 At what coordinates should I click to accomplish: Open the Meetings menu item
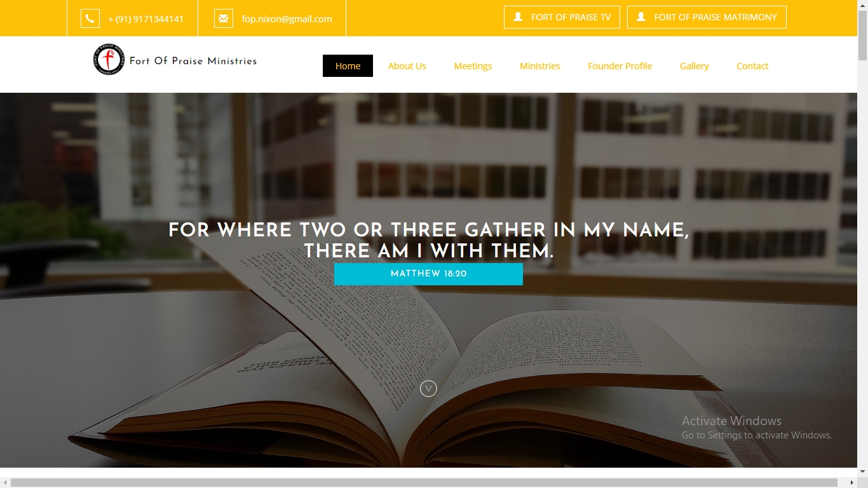click(473, 65)
